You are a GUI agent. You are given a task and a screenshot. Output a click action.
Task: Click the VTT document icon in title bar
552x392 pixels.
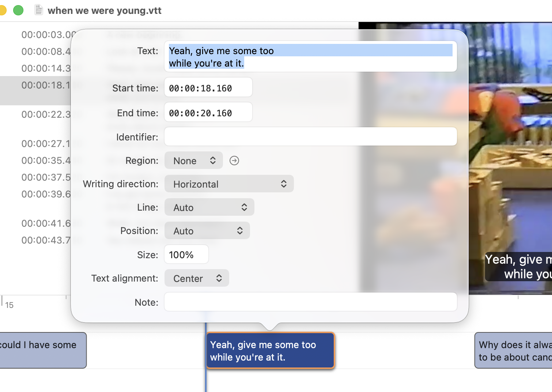38,10
